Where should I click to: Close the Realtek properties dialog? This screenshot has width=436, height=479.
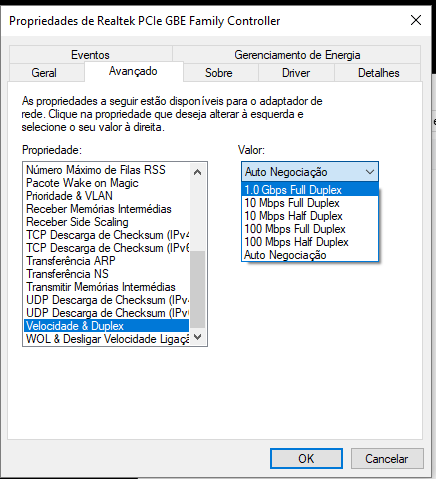416,20
